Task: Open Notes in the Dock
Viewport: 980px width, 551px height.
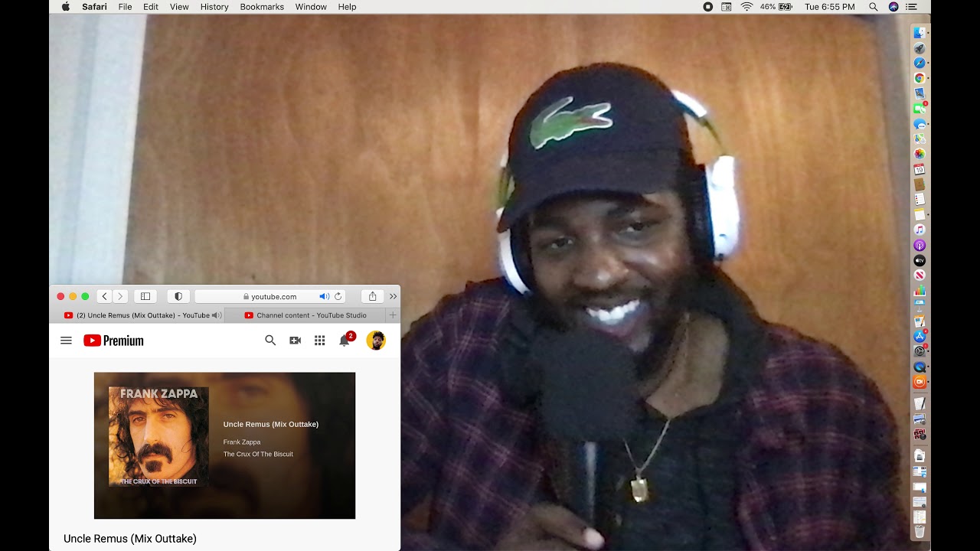Action: (920, 214)
